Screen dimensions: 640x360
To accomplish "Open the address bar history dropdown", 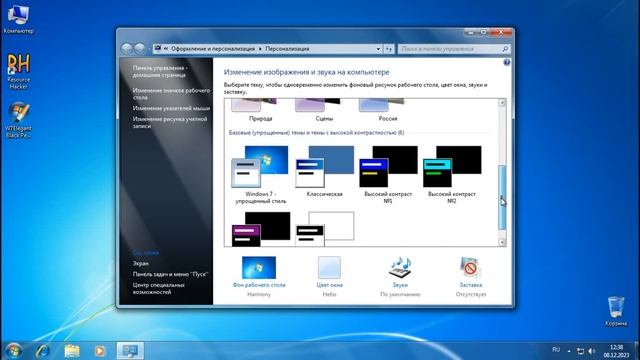I will [378, 49].
